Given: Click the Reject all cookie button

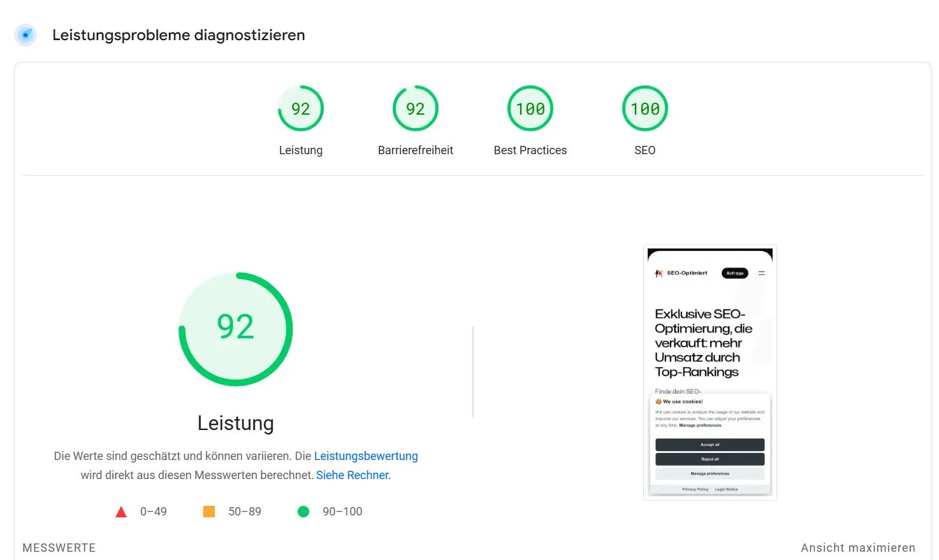Looking at the screenshot, I should click(710, 459).
